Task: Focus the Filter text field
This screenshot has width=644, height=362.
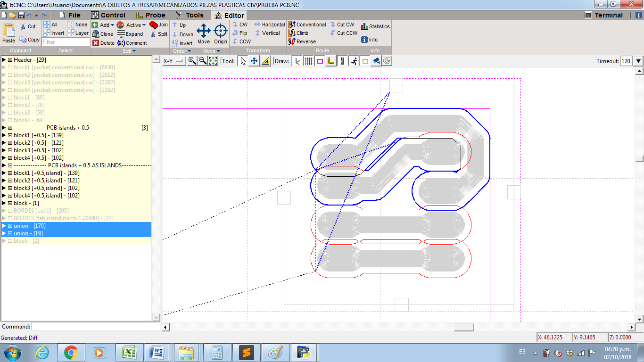Action: coord(66,42)
